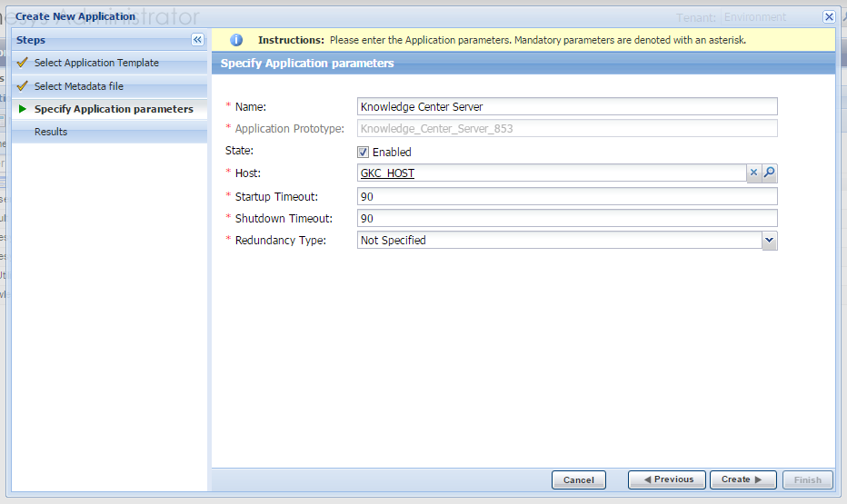The image size is (847, 504).
Task: Click the Redundancy Type combo box field
Action: 559,241
